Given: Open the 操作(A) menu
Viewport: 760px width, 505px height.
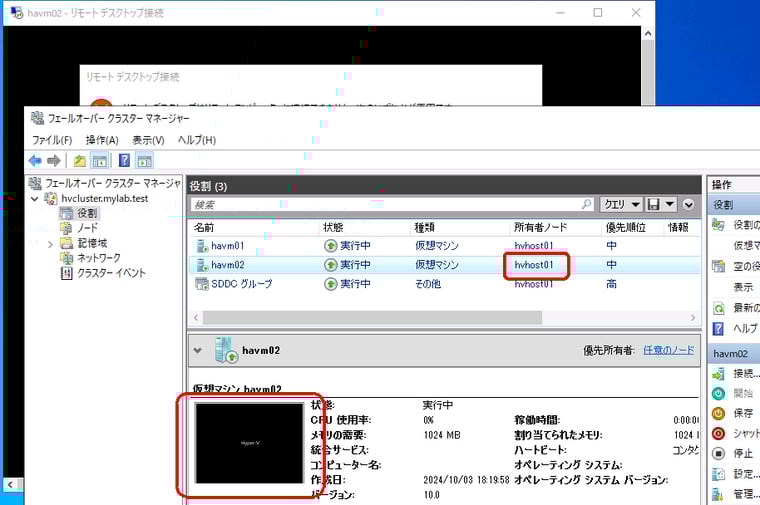Looking at the screenshot, I should [102, 140].
